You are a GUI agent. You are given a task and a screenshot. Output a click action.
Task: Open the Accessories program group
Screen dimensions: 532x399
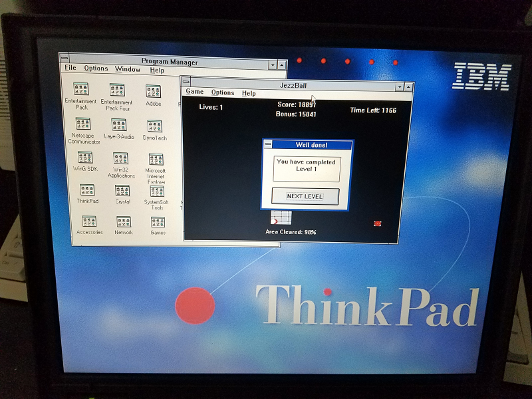(89, 221)
